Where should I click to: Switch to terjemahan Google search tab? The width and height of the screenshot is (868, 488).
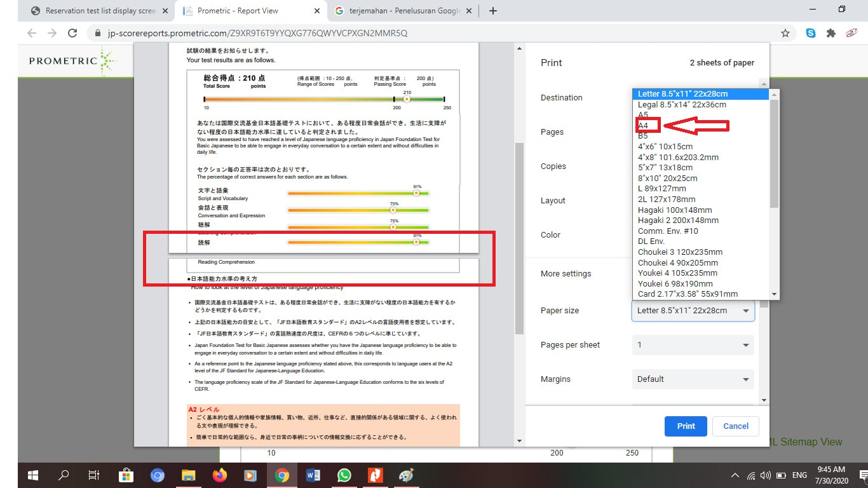(x=404, y=11)
